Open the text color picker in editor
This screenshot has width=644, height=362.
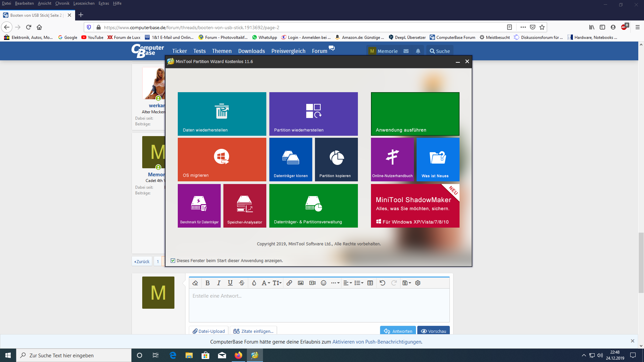pos(254,283)
